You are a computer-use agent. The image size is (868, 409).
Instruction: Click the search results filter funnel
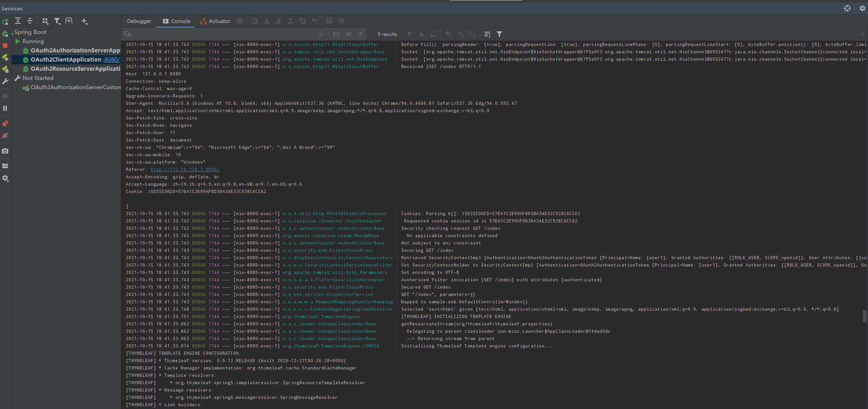tap(499, 34)
